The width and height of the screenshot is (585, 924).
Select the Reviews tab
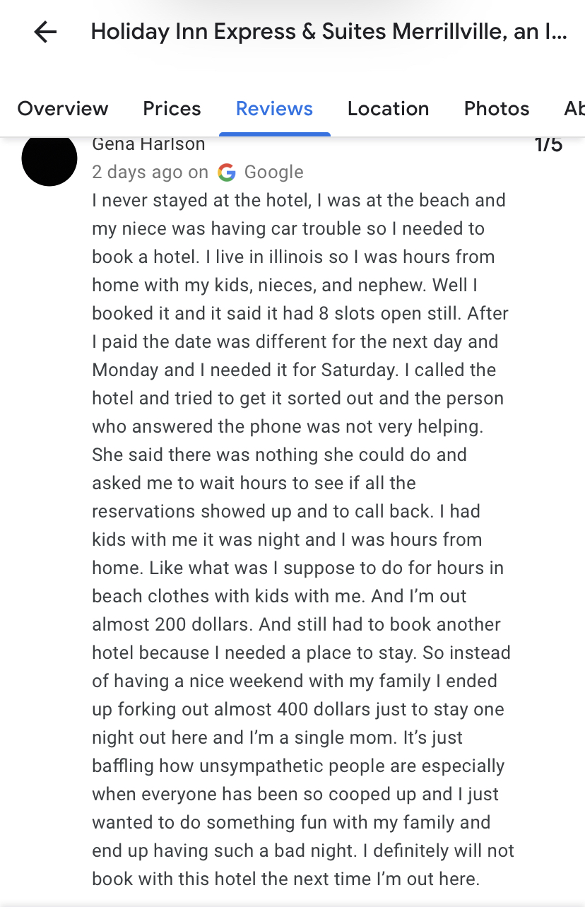[x=274, y=108]
